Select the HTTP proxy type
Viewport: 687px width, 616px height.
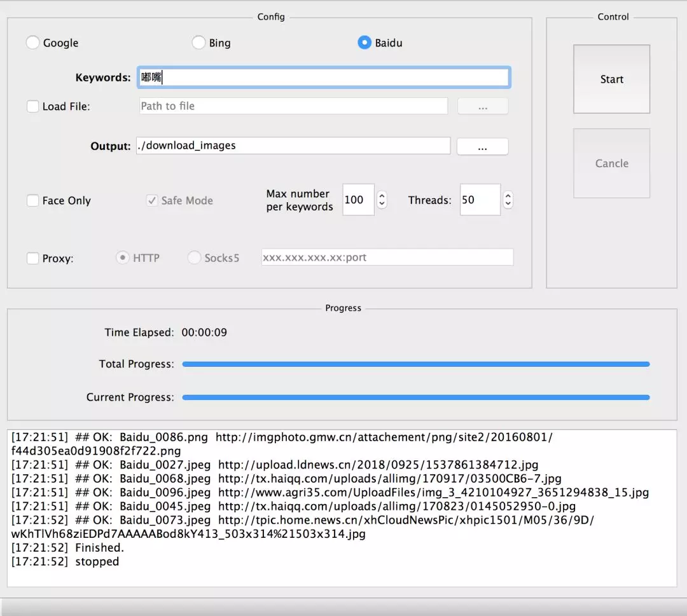click(122, 257)
